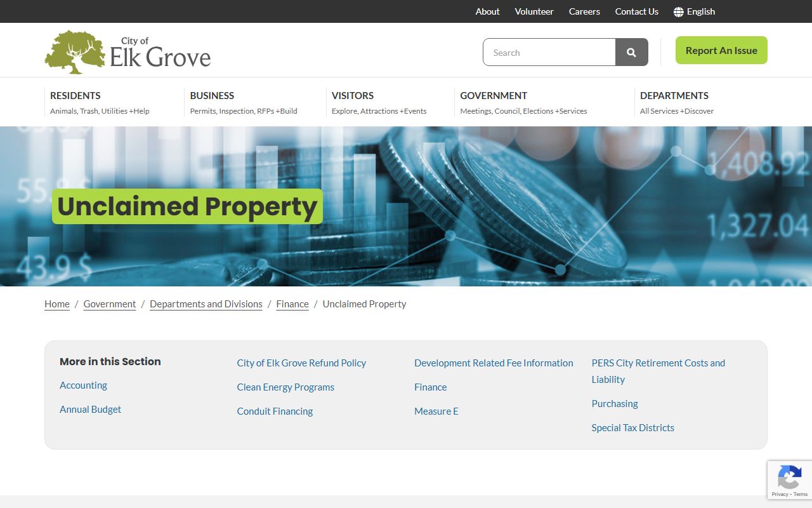Viewport: 812px width, 508px height.
Task: Click the Terms link in reCAPTCHA badge
Action: tap(801, 494)
